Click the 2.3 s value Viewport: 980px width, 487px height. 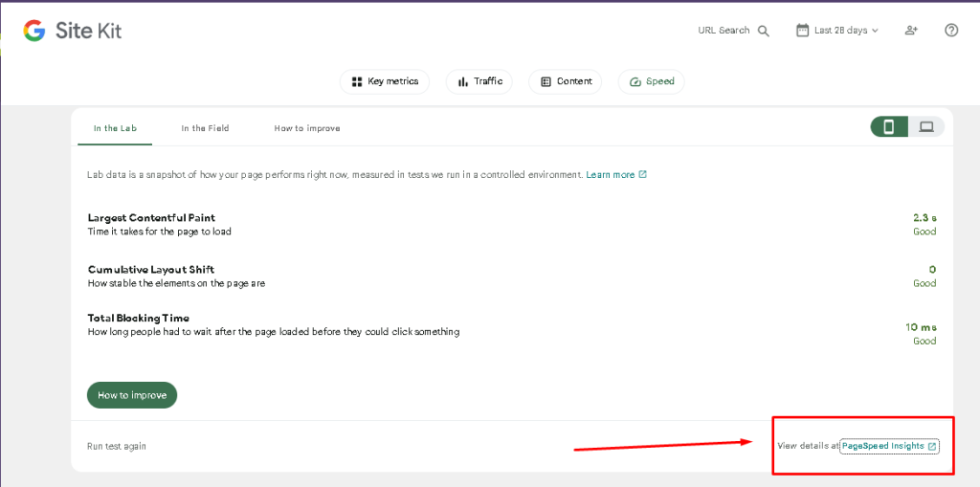tap(924, 218)
